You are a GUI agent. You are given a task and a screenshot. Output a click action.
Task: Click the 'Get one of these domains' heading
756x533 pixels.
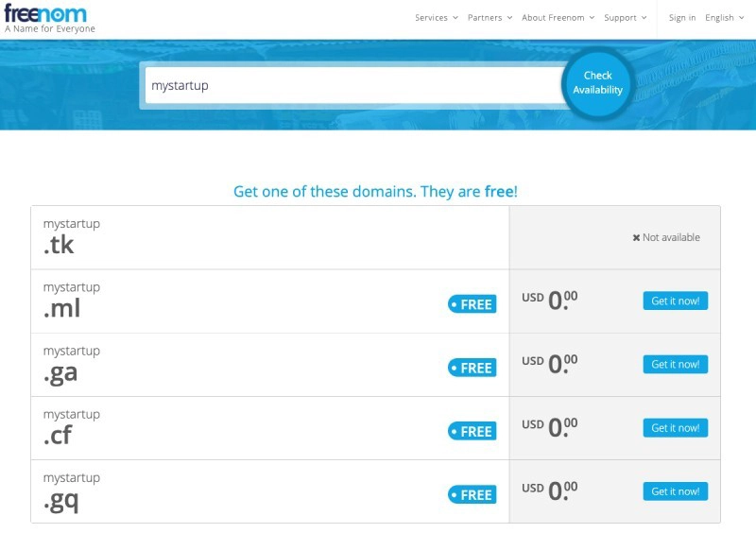click(375, 192)
